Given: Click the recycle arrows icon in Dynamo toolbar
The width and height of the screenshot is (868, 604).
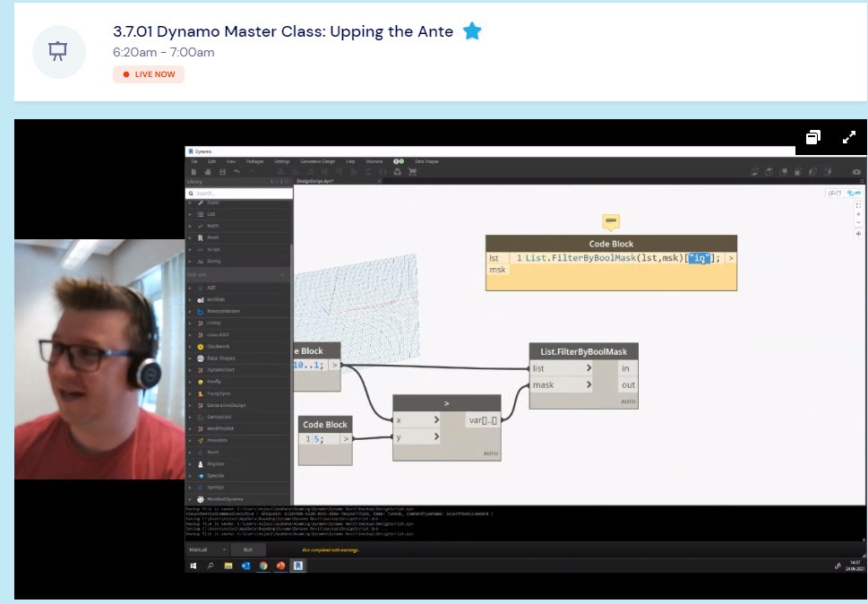Looking at the screenshot, I should tap(398, 172).
